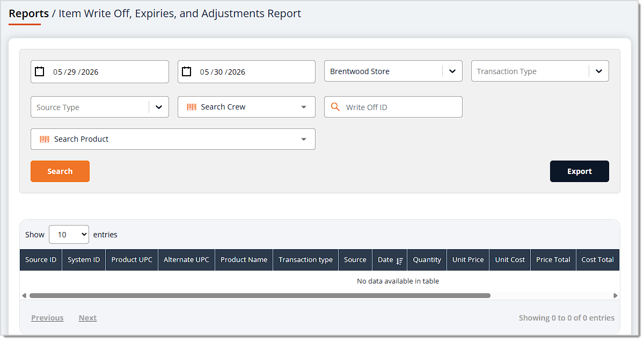The width and height of the screenshot is (644, 341).
Task: Sort by Transaction type column
Action: pyautogui.click(x=306, y=260)
